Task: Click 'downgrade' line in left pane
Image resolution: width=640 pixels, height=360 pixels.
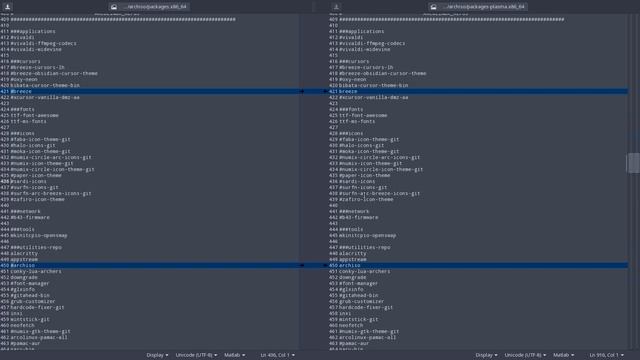Action: pyautogui.click(x=24, y=278)
